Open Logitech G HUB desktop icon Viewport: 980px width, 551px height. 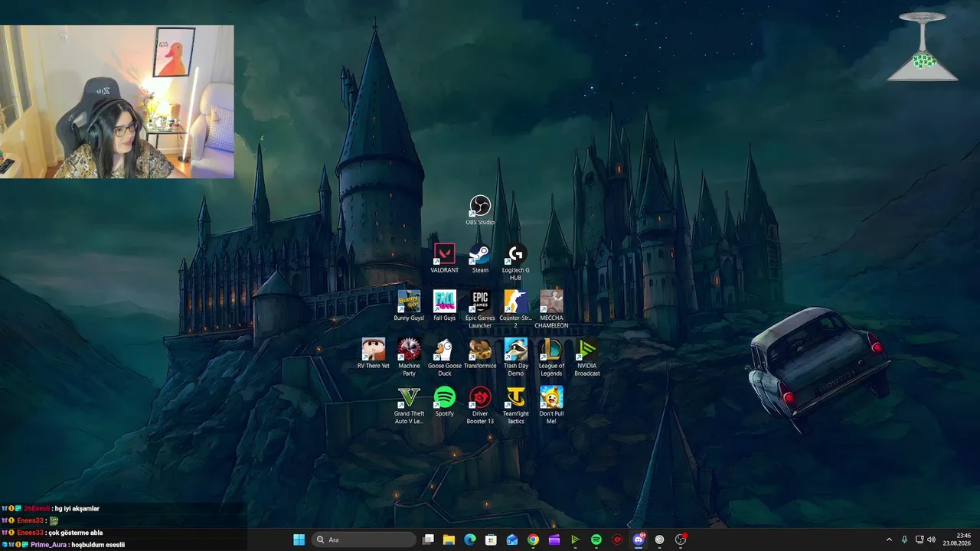516,262
